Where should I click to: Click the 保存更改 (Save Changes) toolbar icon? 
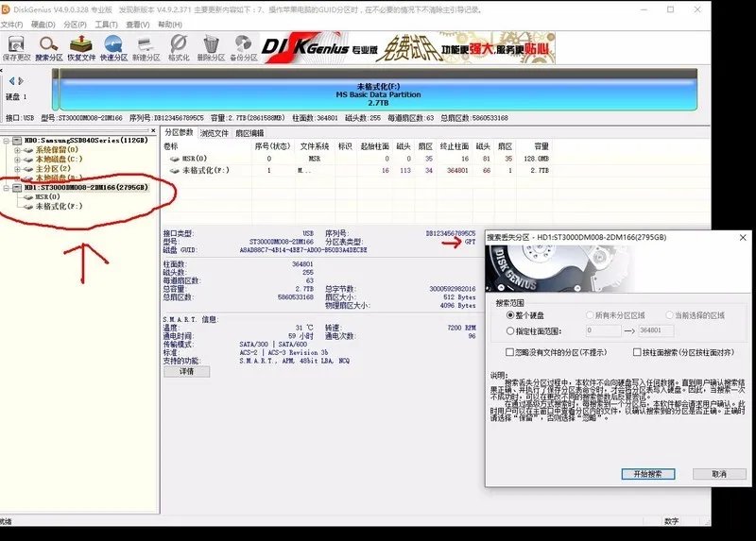click(16, 47)
